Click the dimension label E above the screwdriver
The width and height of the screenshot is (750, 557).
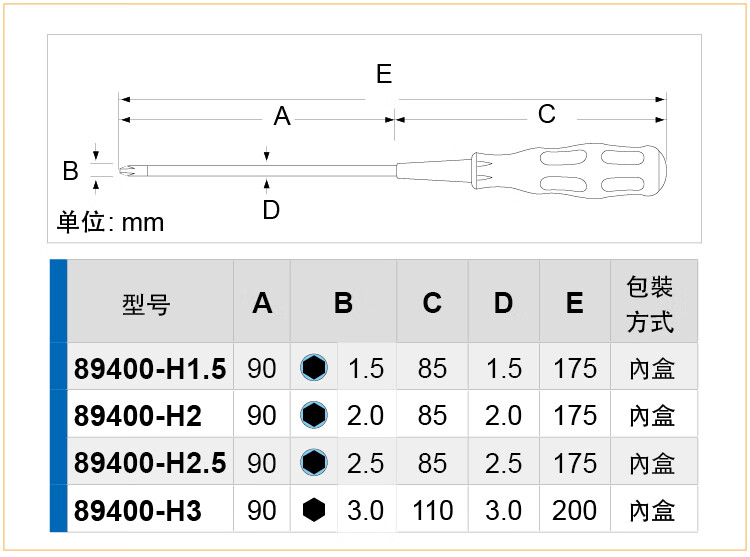384,74
